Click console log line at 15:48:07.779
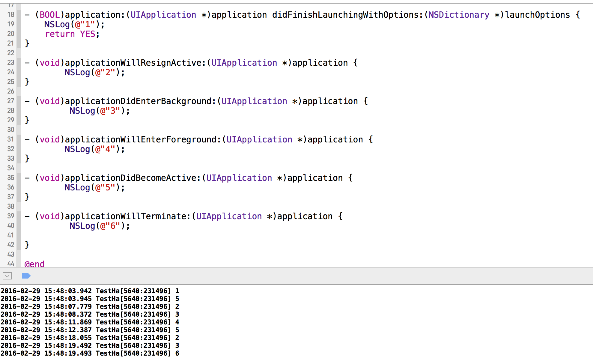This screenshot has height=364, width=593. tap(90, 306)
